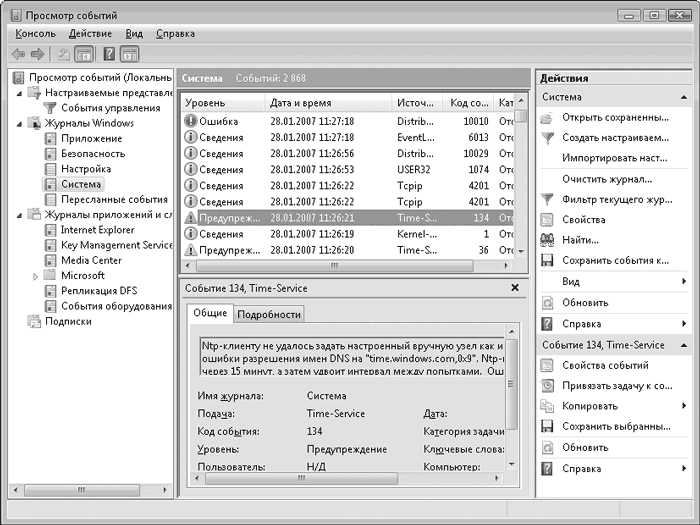The height and width of the screenshot is (525, 700).
Task: Switch to the Подробности tab
Action: pos(268,314)
